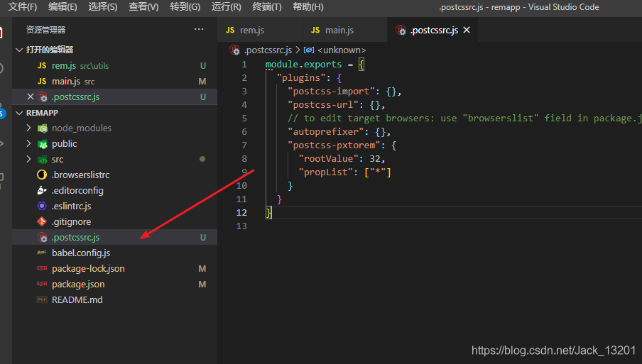Switch to the main.js tab
This screenshot has height=364, width=642.
tap(344, 31)
